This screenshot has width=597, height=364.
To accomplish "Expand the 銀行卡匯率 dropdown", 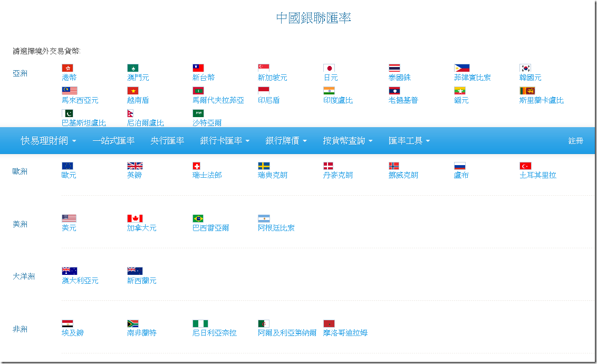I will pos(225,141).
